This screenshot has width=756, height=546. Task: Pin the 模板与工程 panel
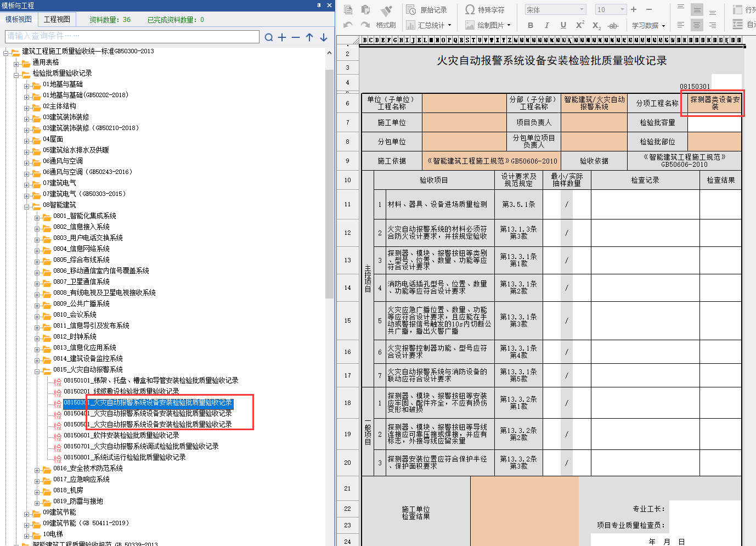(x=319, y=5)
